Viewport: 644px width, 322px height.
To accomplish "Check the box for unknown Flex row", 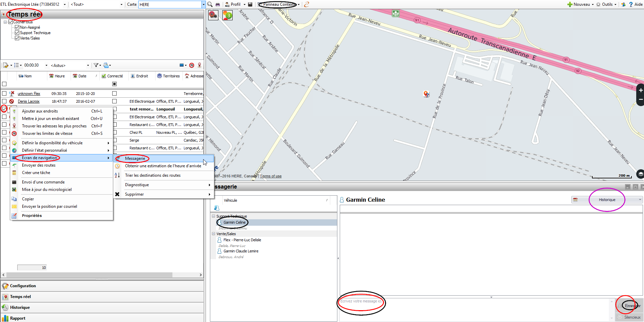I will [x=4, y=94].
